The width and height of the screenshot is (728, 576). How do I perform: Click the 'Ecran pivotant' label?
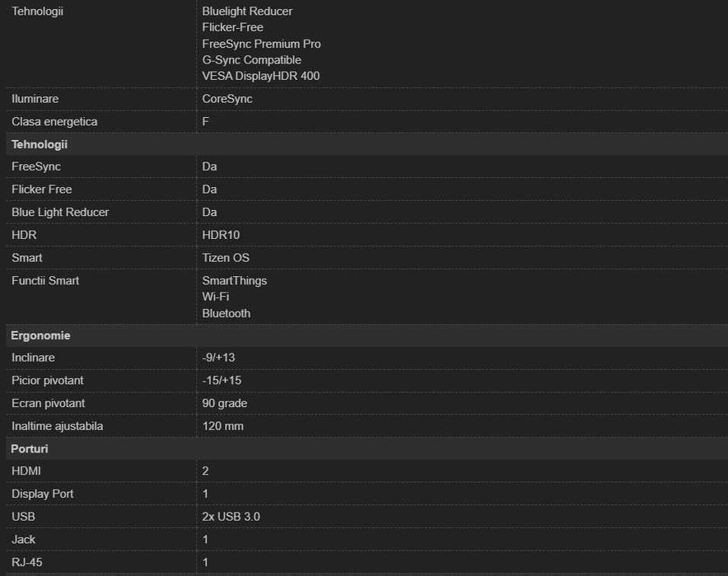49,403
